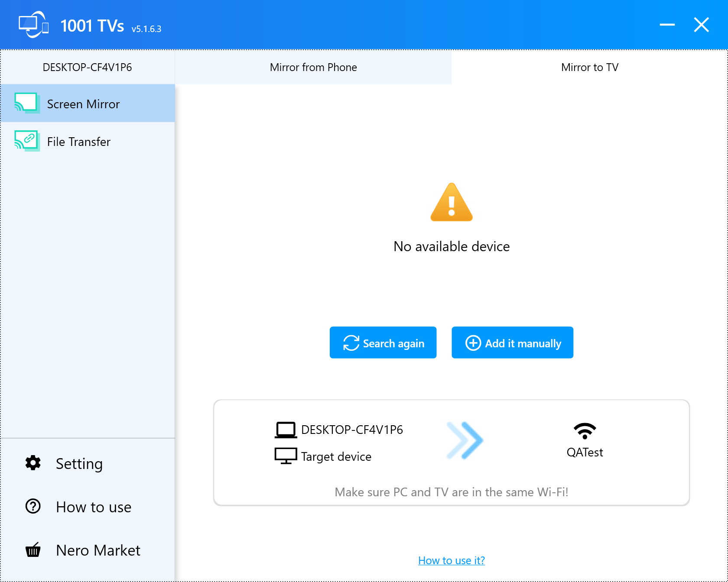Click the same Wi-Fi reminder text

pos(452,492)
